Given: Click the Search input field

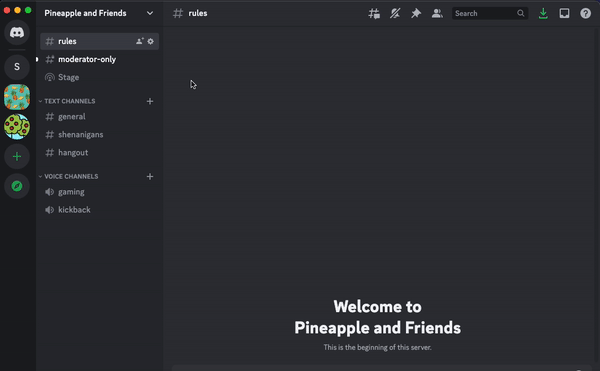Looking at the screenshot, I should coord(490,13).
